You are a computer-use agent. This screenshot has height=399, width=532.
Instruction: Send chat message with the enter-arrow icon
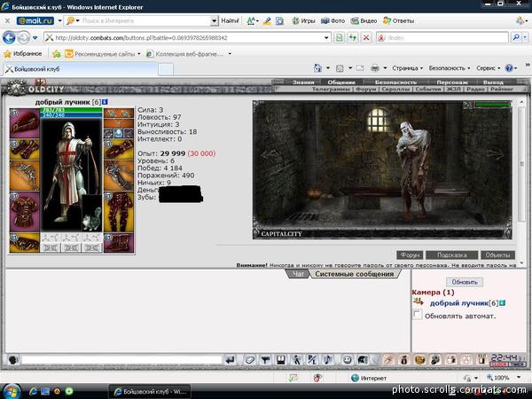pos(231,360)
